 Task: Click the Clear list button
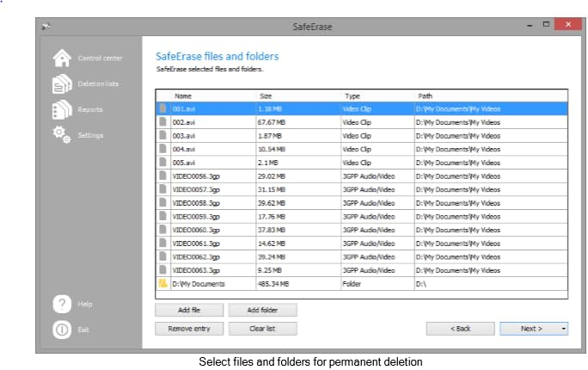click(x=262, y=329)
